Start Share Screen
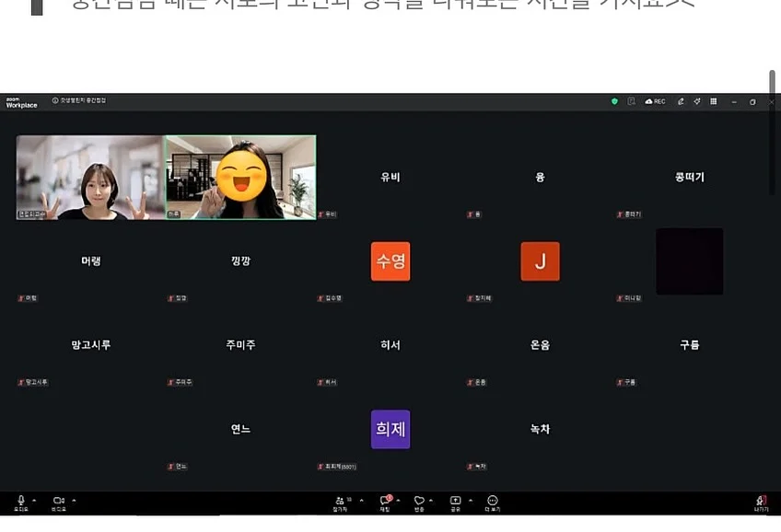 (x=455, y=503)
